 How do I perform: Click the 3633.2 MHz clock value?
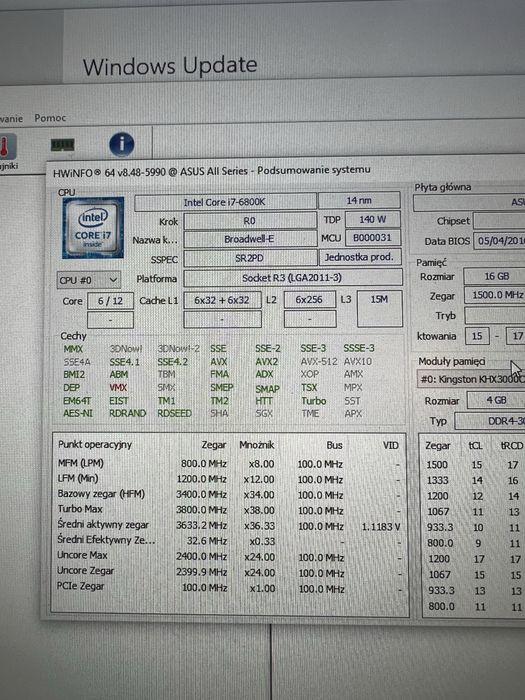(x=201, y=525)
